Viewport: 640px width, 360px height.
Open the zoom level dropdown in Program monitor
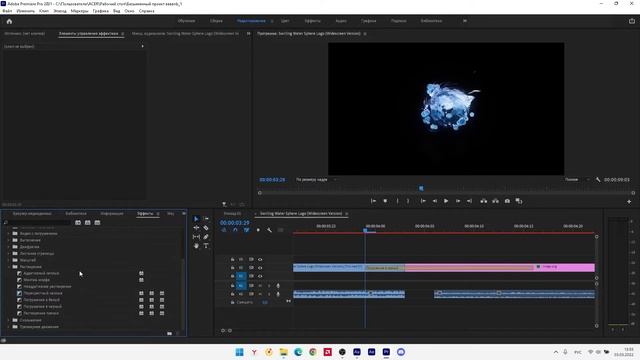[316, 180]
